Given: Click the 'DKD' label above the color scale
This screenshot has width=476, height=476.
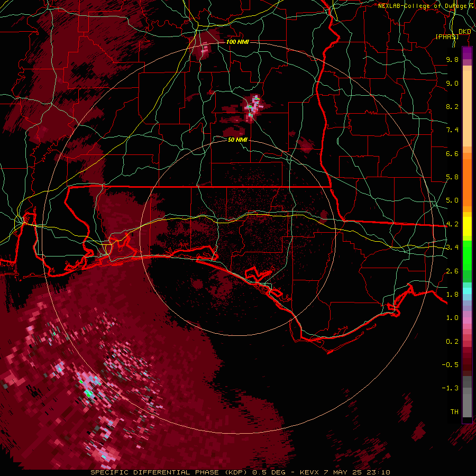Looking at the screenshot, I should click(465, 32).
